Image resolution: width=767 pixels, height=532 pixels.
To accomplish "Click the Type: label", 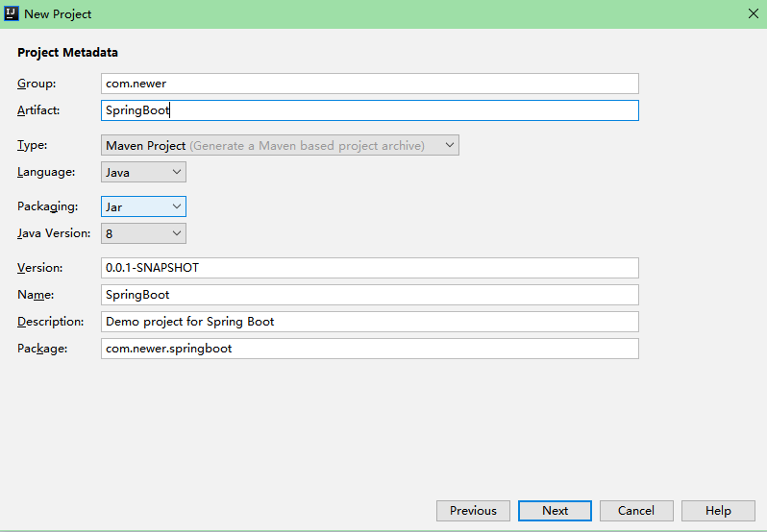I will 33,145.
